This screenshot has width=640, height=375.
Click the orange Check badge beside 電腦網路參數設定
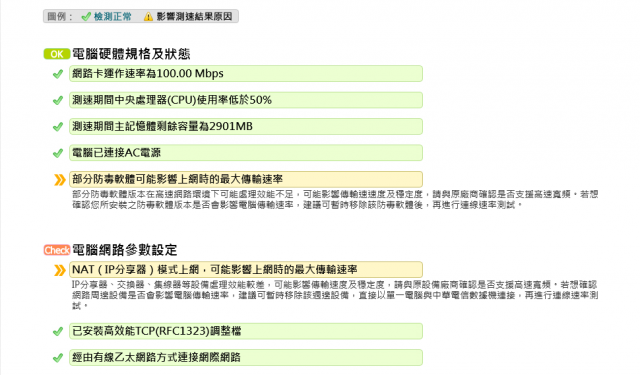pos(57,250)
